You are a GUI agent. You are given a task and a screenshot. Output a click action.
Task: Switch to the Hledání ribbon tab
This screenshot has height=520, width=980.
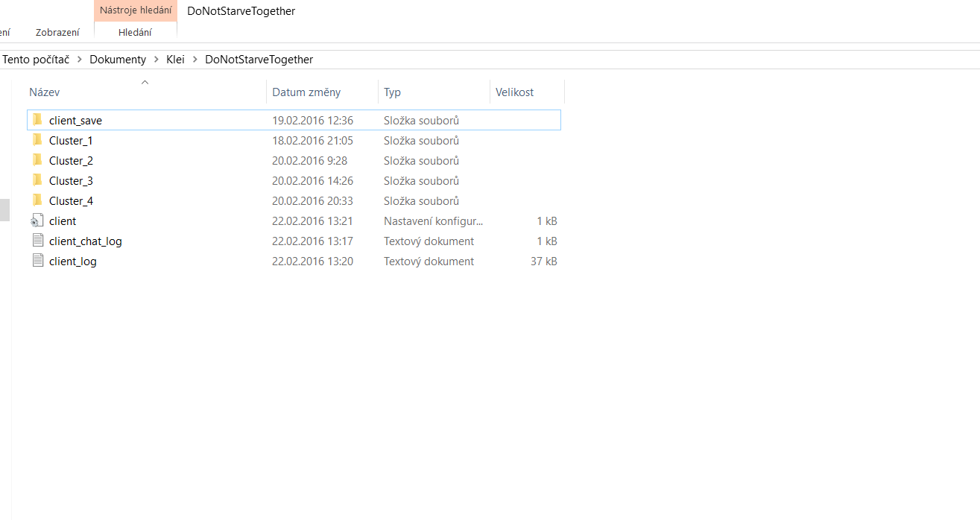pos(135,32)
